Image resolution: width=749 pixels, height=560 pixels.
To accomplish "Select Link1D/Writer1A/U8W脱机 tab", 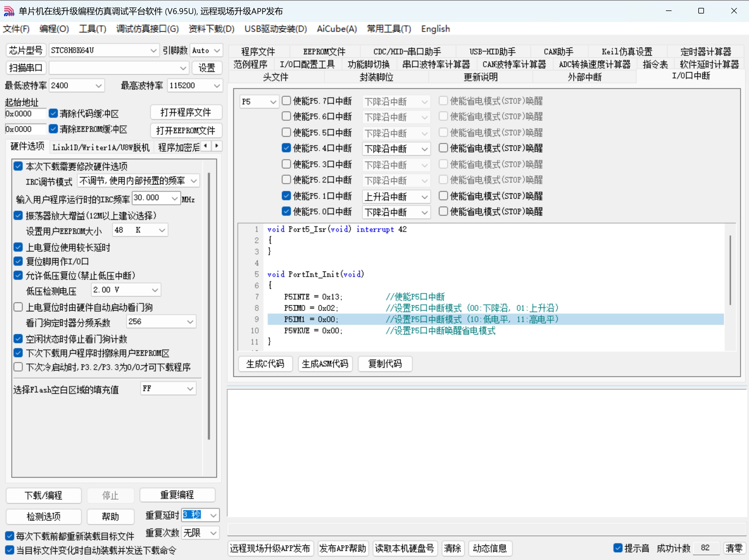I will tap(101, 147).
